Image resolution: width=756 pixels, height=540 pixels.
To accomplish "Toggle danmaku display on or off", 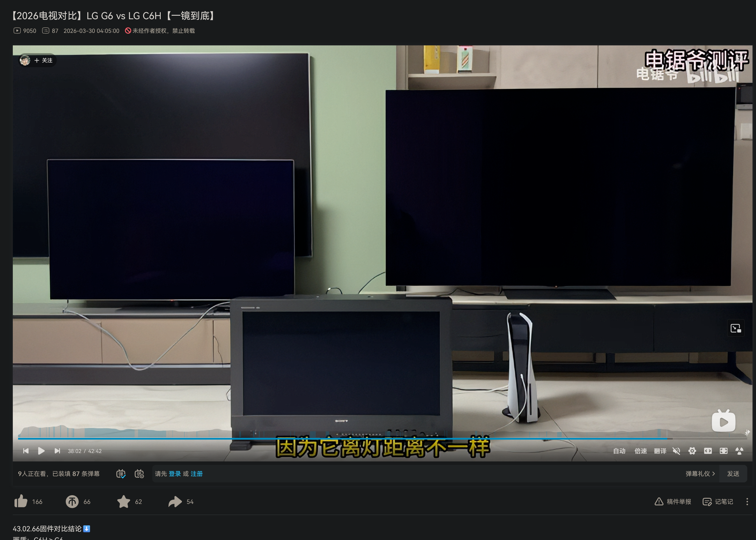I will (x=121, y=473).
